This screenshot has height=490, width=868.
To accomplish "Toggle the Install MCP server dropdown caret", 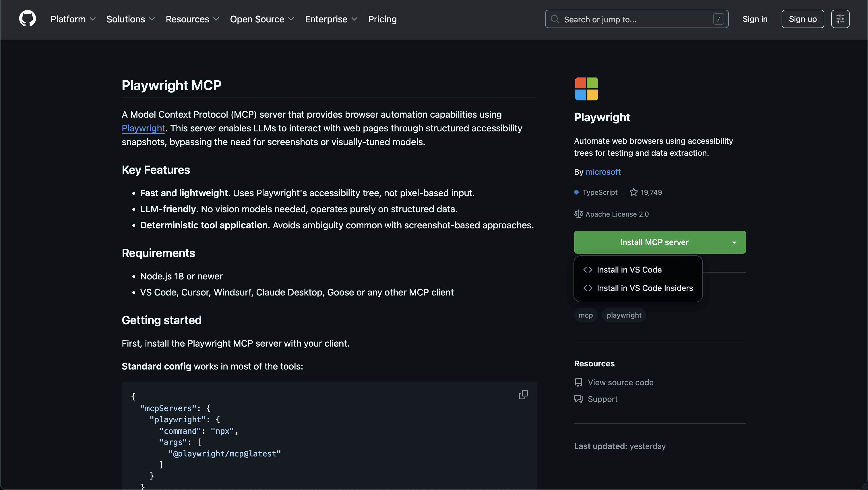I will coord(734,242).
